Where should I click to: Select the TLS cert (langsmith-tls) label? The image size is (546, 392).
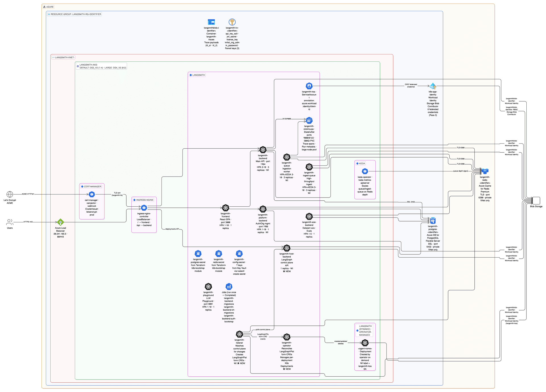(117, 194)
